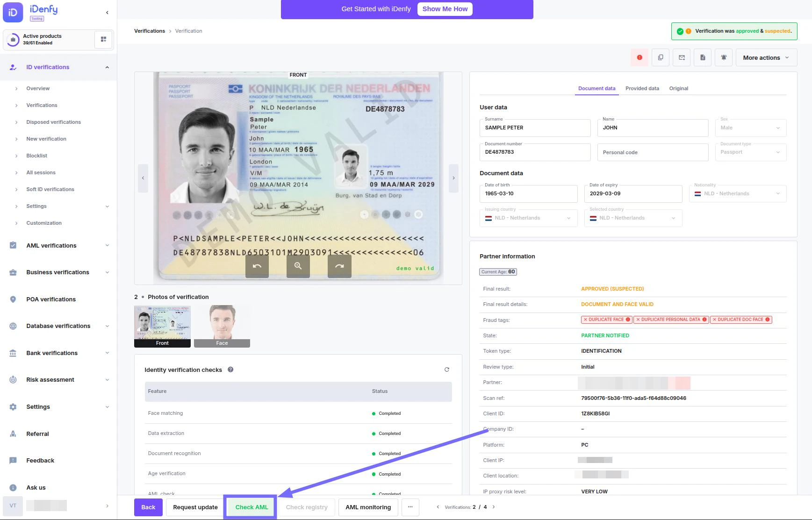
Task: Open Feedback from sidebar
Action: click(40, 461)
